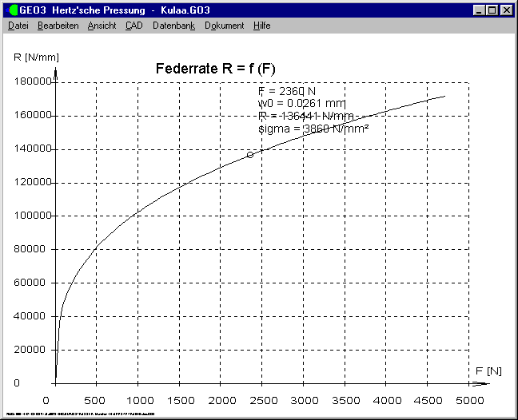Open the Dokument menu
The height and width of the screenshot is (420, 518).
tap(224, 26)
